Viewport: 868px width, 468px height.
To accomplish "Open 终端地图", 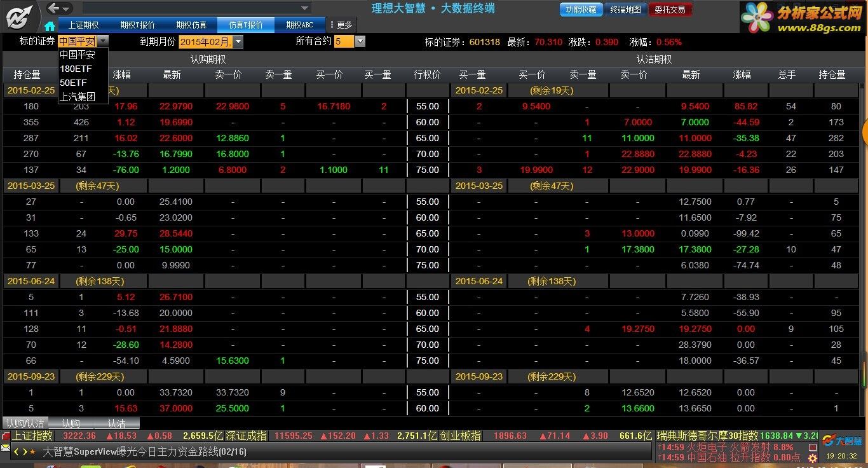I will coord(625,10).
